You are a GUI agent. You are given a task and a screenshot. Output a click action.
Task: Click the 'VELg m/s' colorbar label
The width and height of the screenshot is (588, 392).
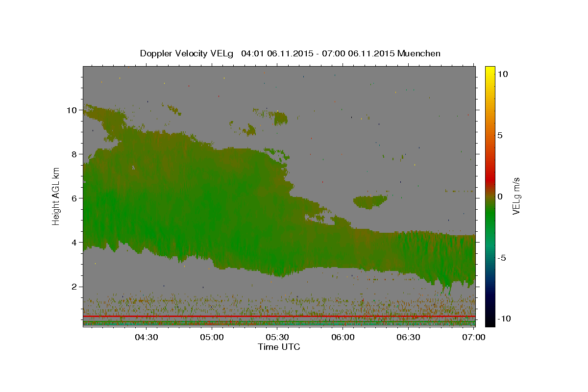click(516, 196)
